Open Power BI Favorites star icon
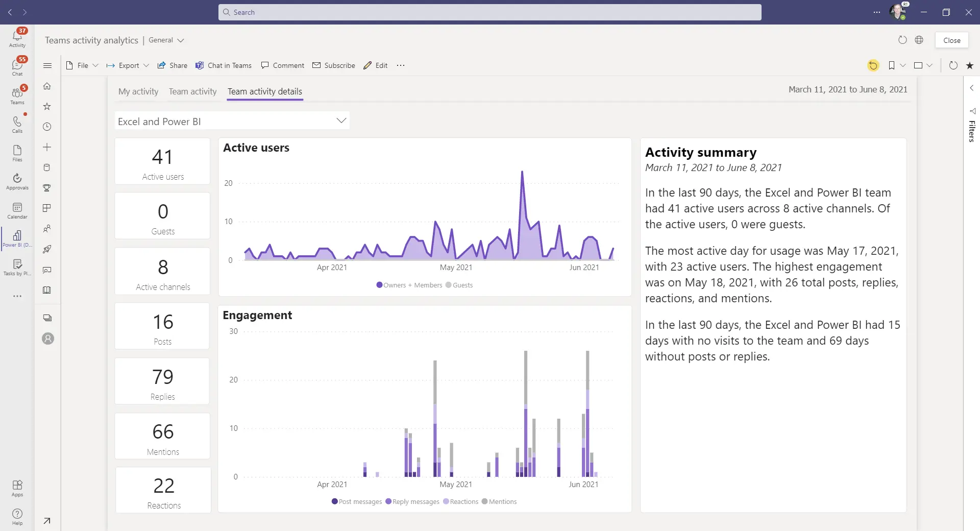 [47, 106]
